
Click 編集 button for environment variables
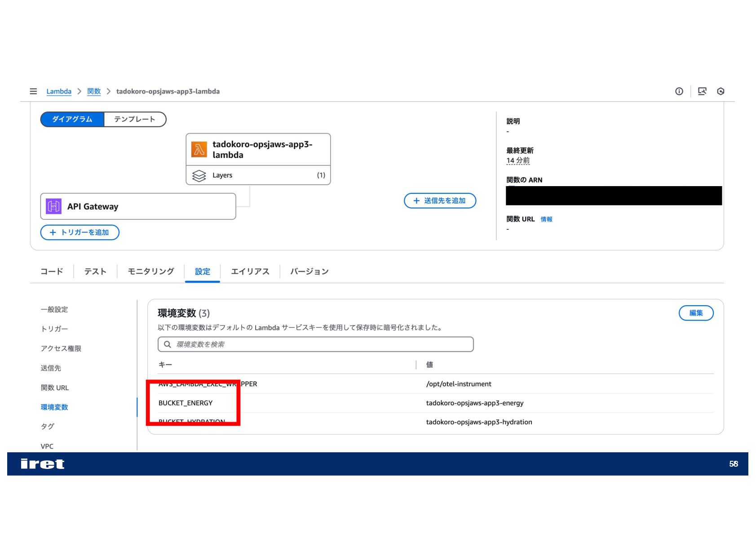[x=696, y=313]
